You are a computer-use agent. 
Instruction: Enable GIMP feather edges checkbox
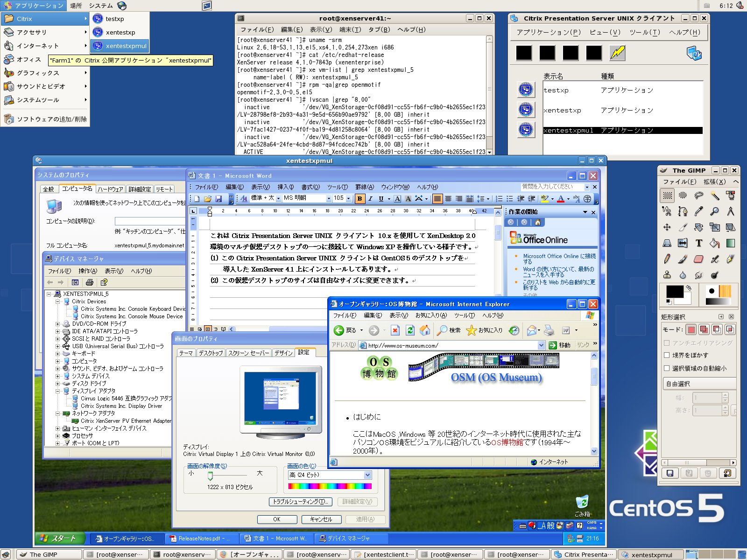click(x=667, y=355)
